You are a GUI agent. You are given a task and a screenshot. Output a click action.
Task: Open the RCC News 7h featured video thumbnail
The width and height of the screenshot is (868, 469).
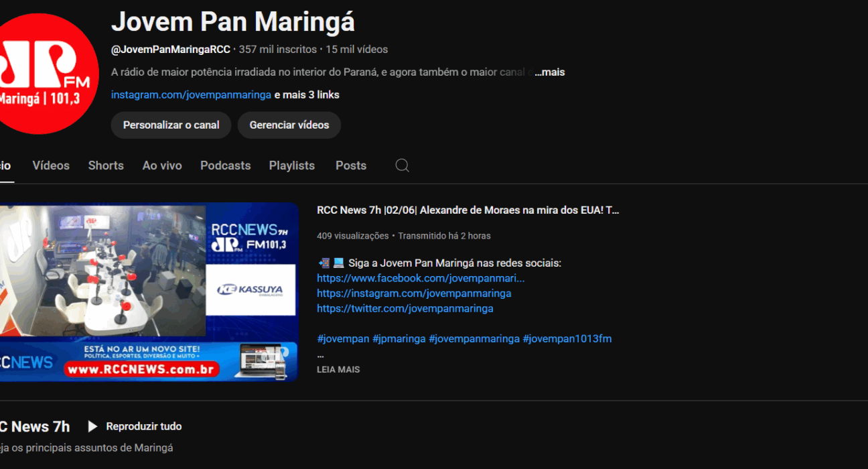point(149,292)
